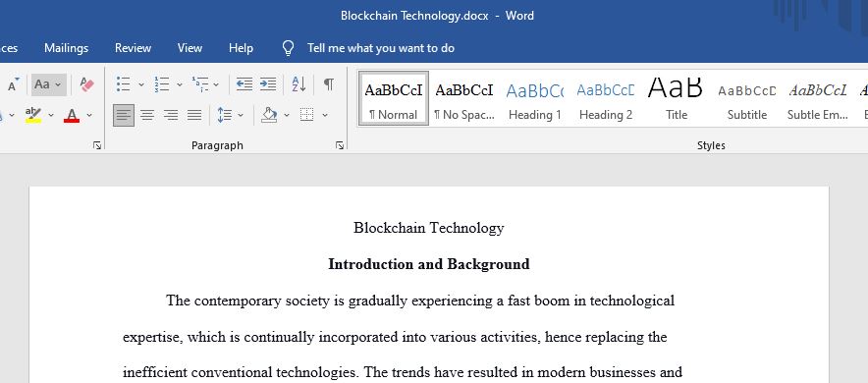Click the 'Introduction and Background' heading

coord(429,264)
